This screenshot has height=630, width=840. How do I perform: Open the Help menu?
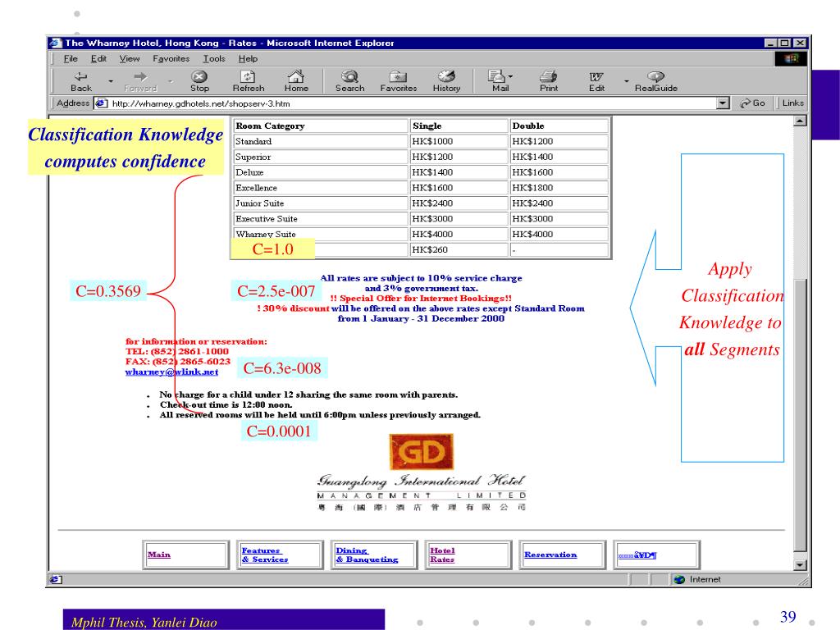248,59
